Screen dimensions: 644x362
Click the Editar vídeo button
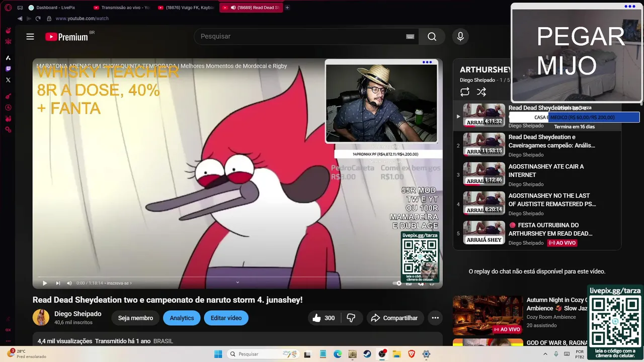point(226,318)
